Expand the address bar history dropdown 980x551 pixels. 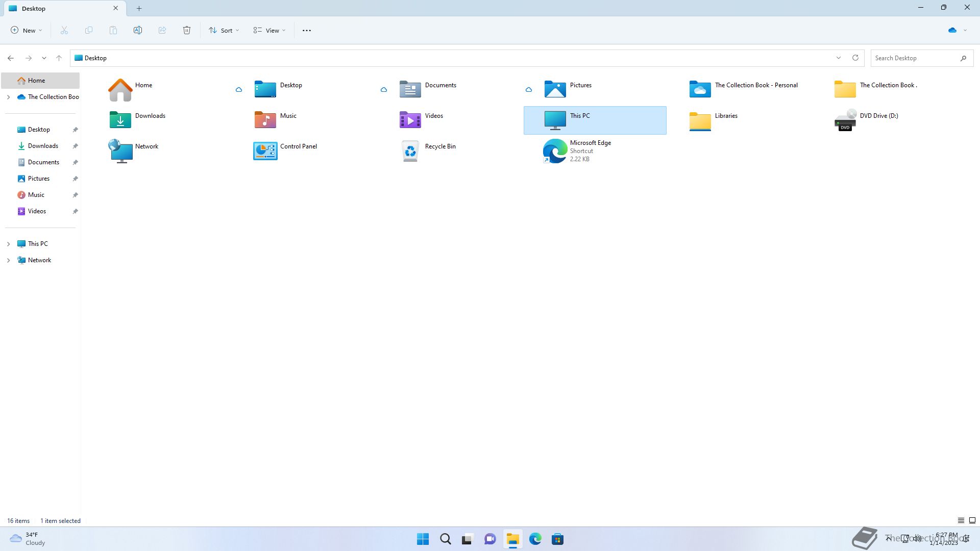tap(838, 58)
